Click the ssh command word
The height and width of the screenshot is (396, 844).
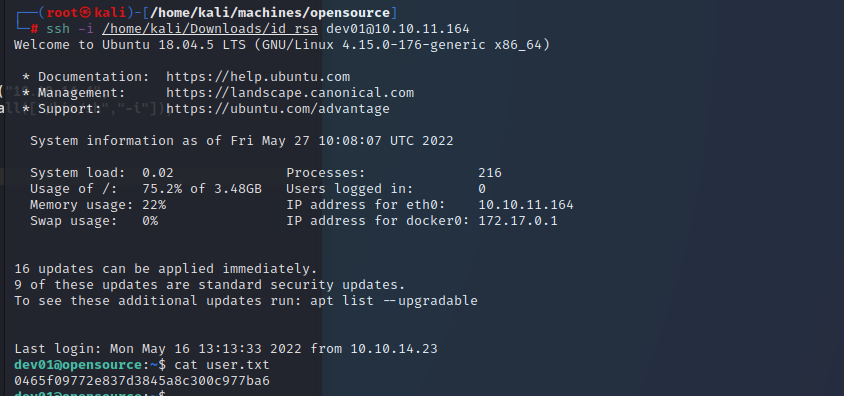[x=58, y=29]
